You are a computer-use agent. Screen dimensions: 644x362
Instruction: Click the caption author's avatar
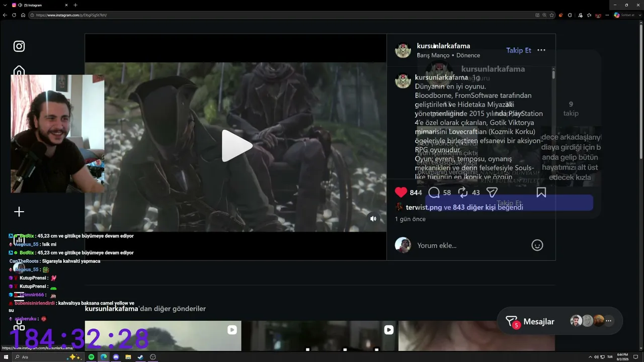point(403,80)
